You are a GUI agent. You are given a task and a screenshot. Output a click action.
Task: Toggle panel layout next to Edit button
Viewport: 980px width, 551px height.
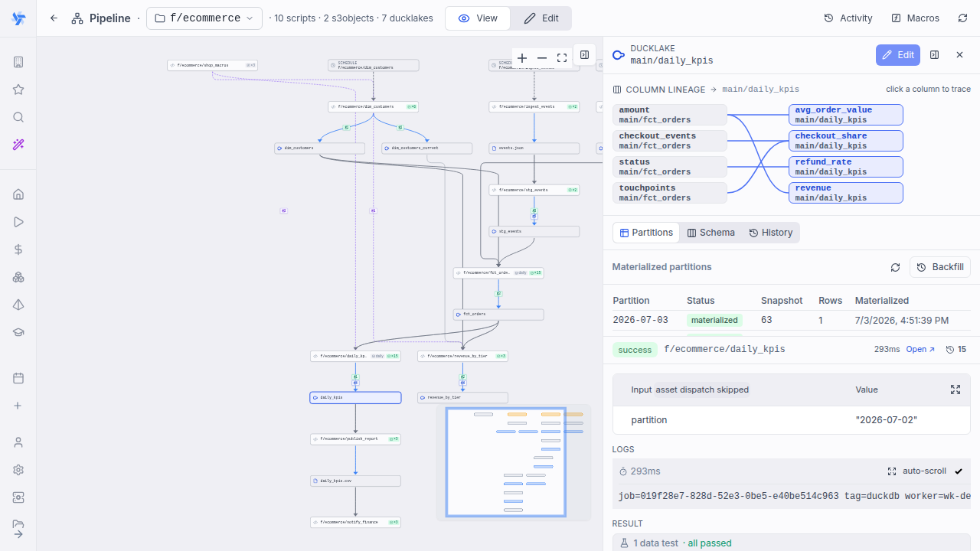[934, 55]
